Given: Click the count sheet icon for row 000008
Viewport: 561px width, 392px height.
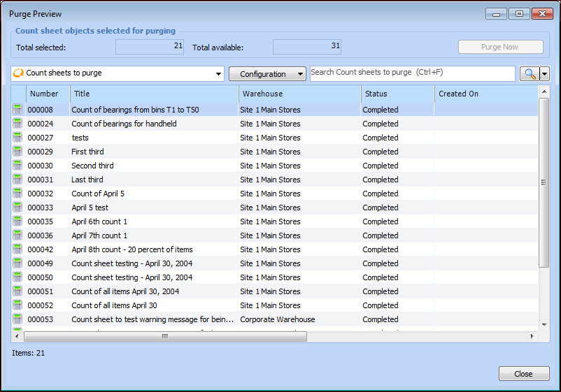Looking at the screenshot, I should (17, 110).
